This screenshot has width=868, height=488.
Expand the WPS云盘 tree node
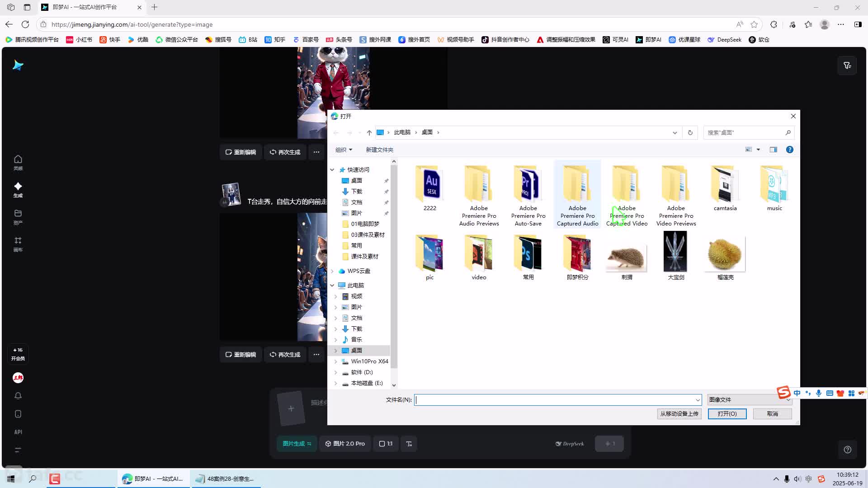332,271
